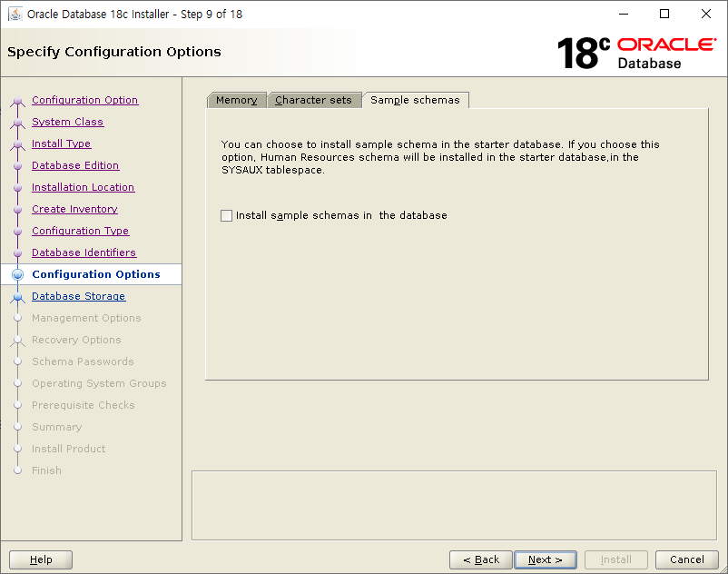
Task: Click the sample schema description text
Action: (x=440, y=157)
